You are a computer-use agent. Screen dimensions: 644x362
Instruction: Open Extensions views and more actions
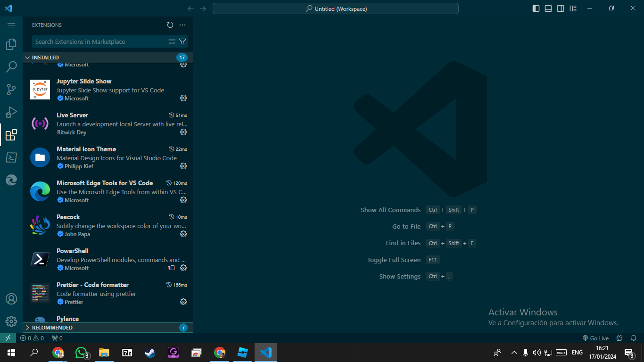pyautogui.click(x=182, y=25)
